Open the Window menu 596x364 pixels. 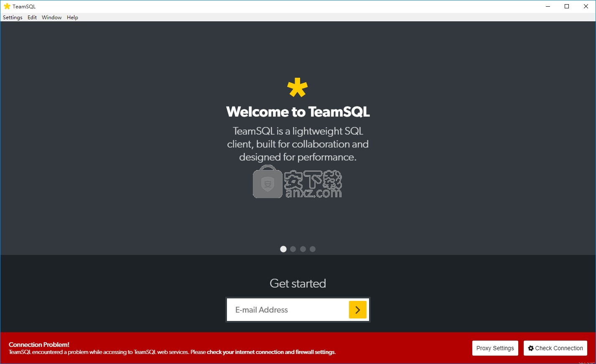coord(52,17)
